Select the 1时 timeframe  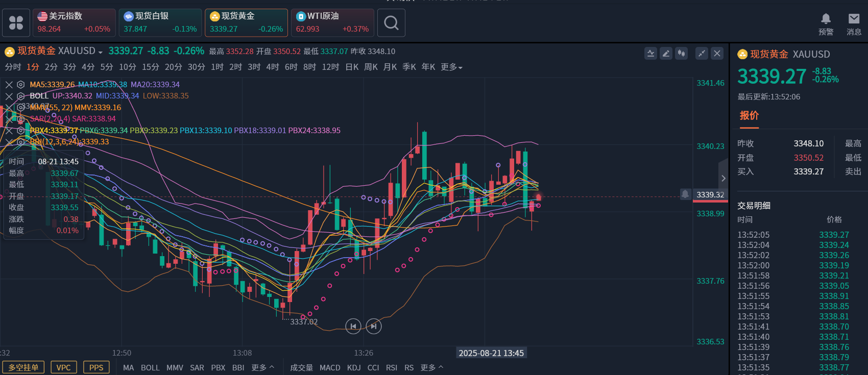pyautogui.click(x=217, y=67)
